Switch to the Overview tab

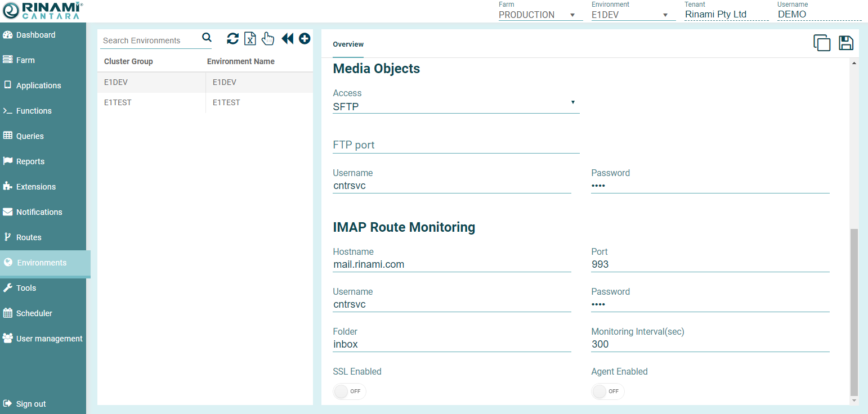click(x=348, y=44)
